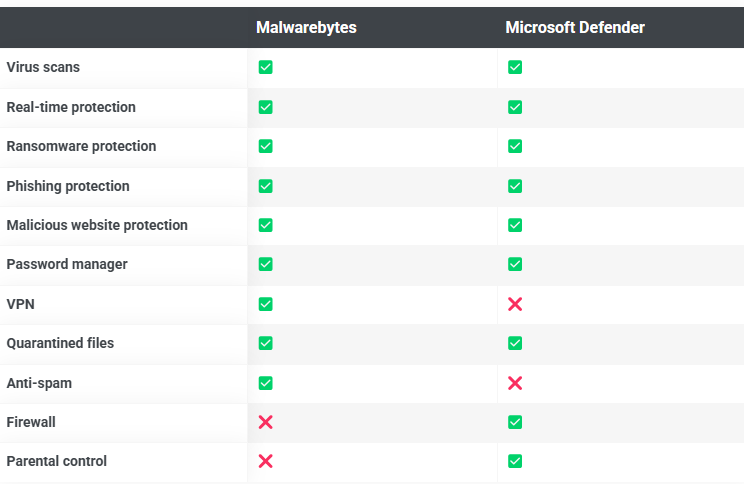Image resolution: width=744 pixels, height=484 pixels.
Task: Click Microsoft Defender Parental control checkmark
Action: point(515,461)
